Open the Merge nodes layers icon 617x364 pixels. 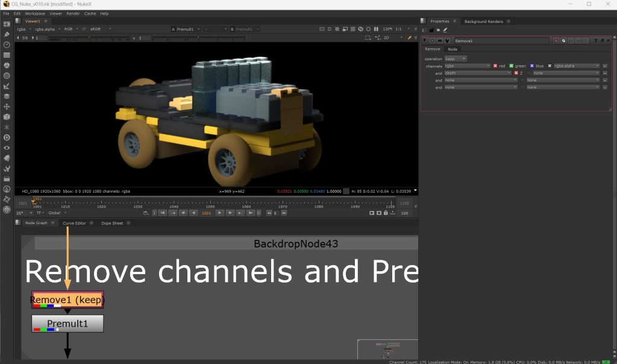[x=7, y=96]
